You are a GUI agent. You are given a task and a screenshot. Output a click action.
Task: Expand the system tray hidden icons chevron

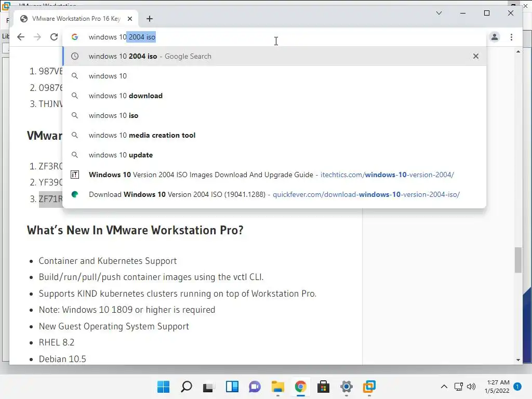point(444,387)
